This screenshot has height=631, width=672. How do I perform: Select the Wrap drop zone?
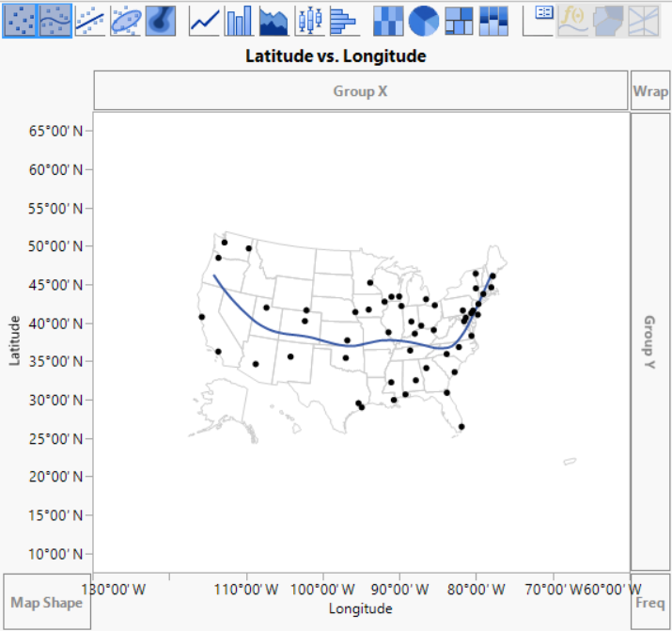[649, 91]
